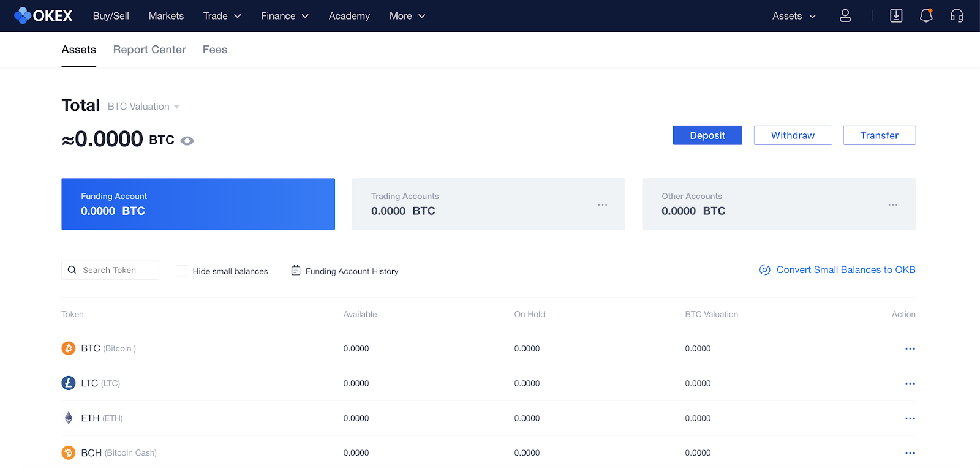Image resolution: width=980 pixels, height=469 pixels.
Task: Open the Trade dropdown menu
Action: pos(222,16)
